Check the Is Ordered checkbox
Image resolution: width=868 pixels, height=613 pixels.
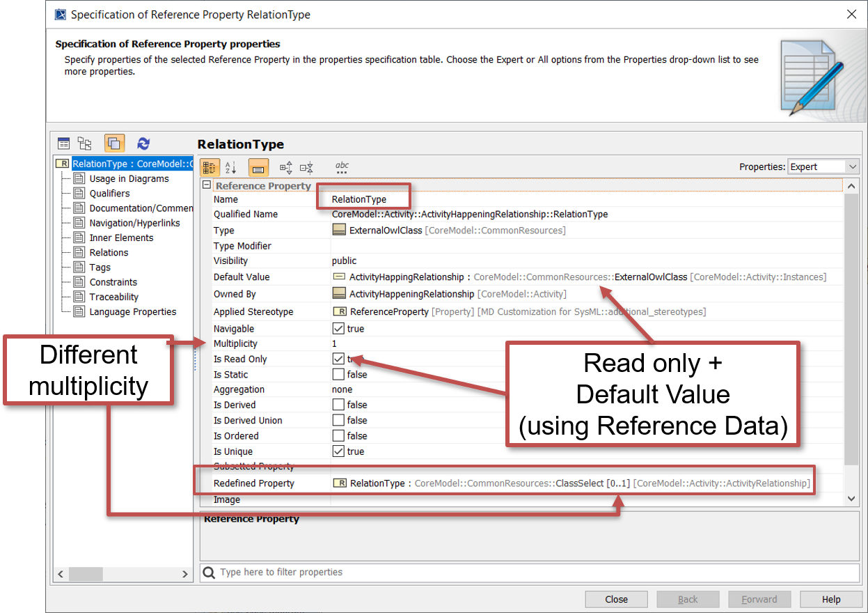(338, 436)
